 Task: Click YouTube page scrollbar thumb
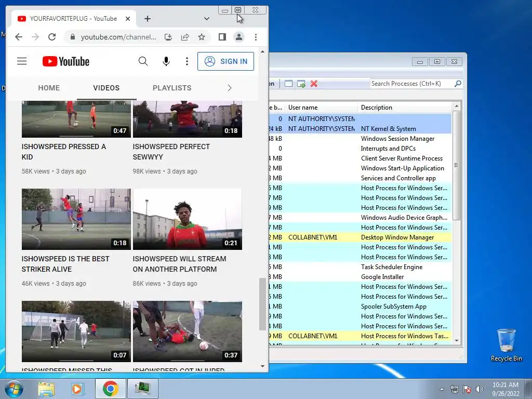point(262,304)
